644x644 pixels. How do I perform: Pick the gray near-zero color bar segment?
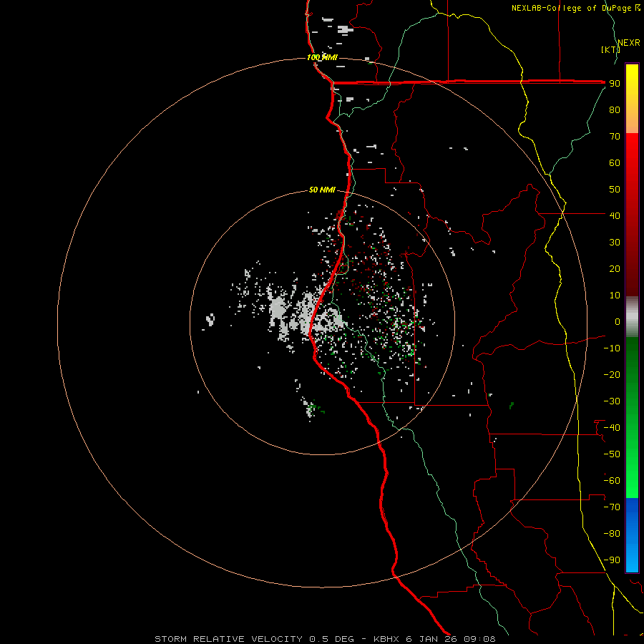632,317
